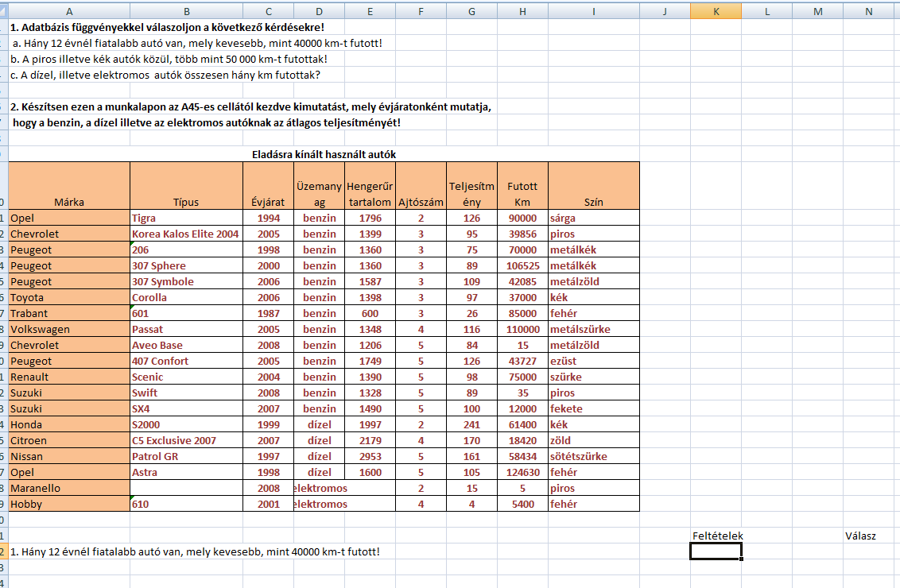Viewport: 900px width, 588px height.
Task: Click the 'Szín' header cell
Action: (x=593, y=186)
